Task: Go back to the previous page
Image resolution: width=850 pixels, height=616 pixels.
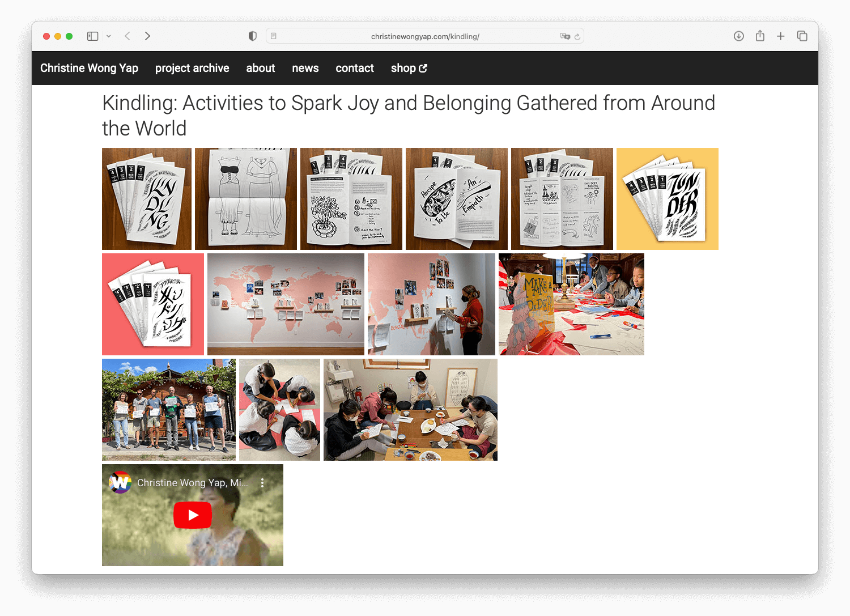Action: pos(127,36)
